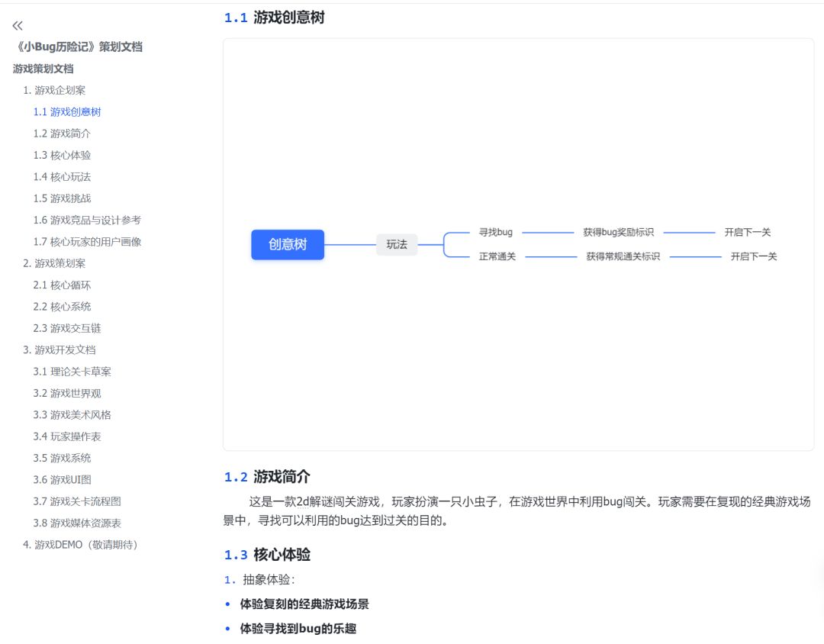This screenshot has height=644, width=824.
Task: Open 4. 游戏DEMO（敬请期待）entry
Action: click(80, 545)
